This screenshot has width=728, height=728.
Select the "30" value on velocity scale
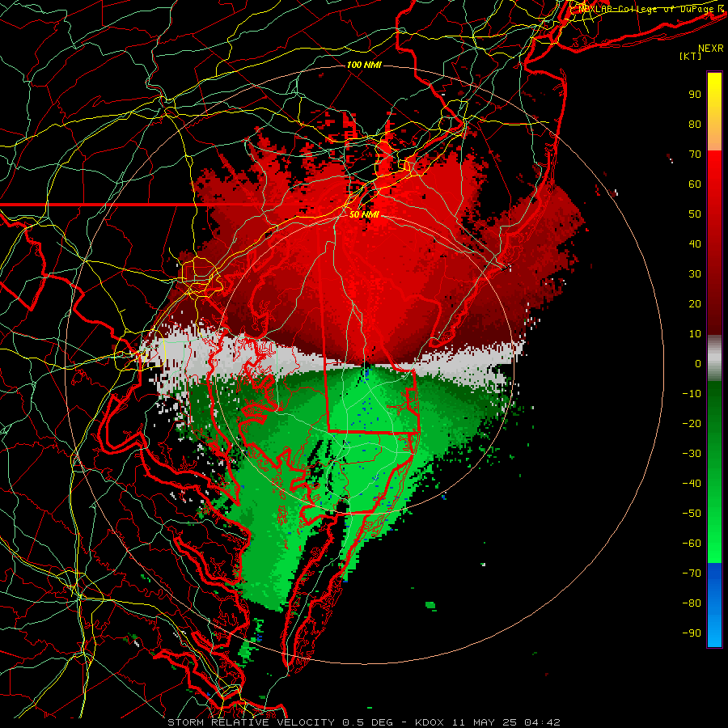pos(695,274)
